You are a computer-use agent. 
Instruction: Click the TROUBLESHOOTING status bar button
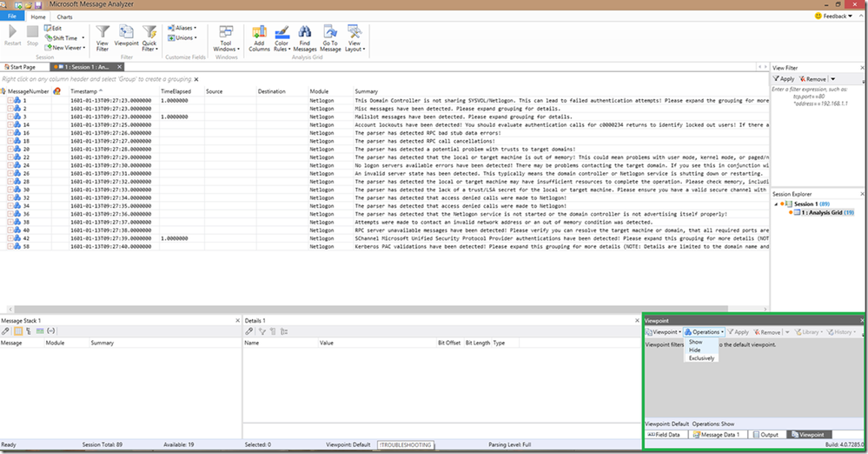[x=406, y=444]
